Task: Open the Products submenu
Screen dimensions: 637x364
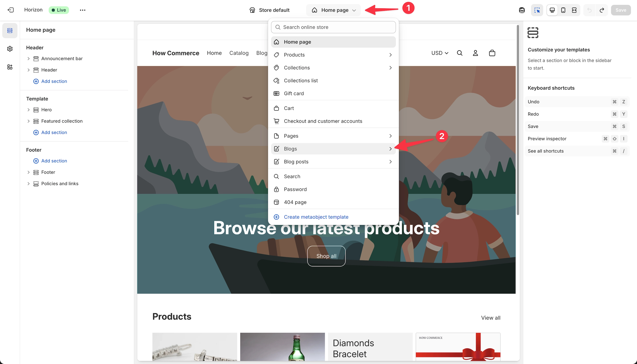Action: coord(333,55)
